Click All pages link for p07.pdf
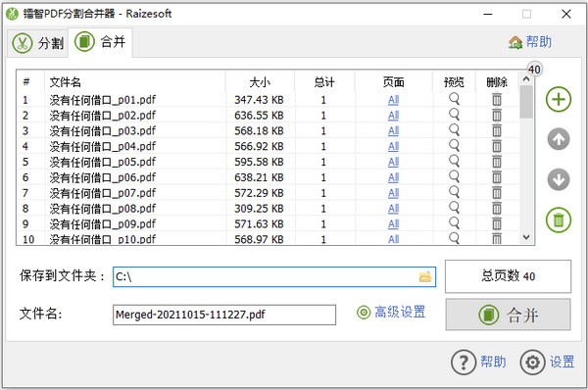This screenshot has height=390, width=588. coord(393,193)
